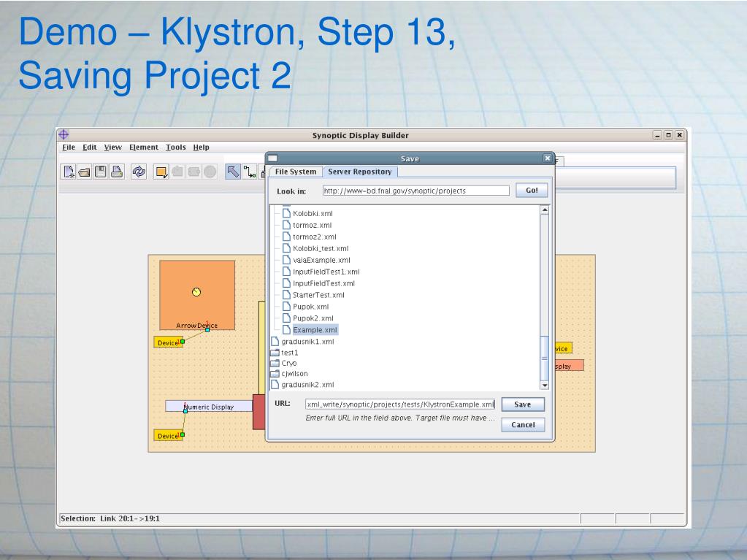Switch to the Server Repository tab
747x560 pixels.
click(x=360, y=172)
